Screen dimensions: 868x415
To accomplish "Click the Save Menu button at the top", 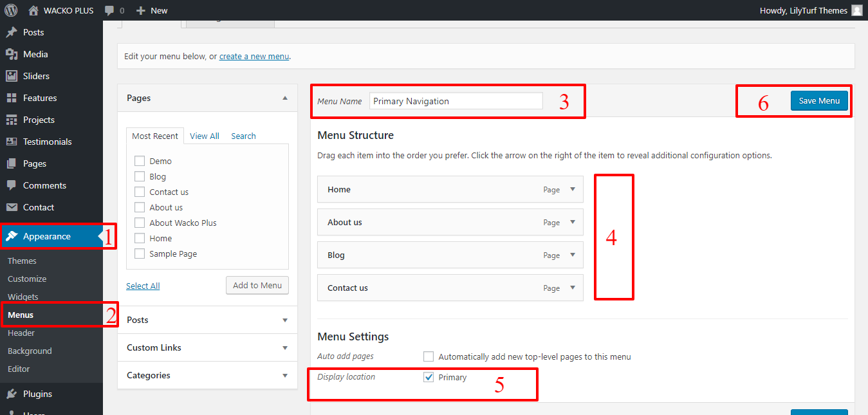I will coord(819,100).
